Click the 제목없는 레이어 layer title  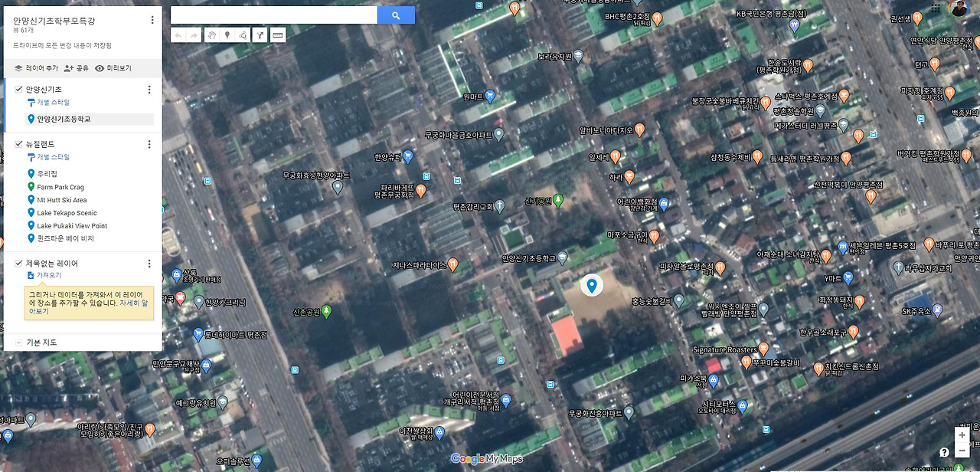[52, 264]
